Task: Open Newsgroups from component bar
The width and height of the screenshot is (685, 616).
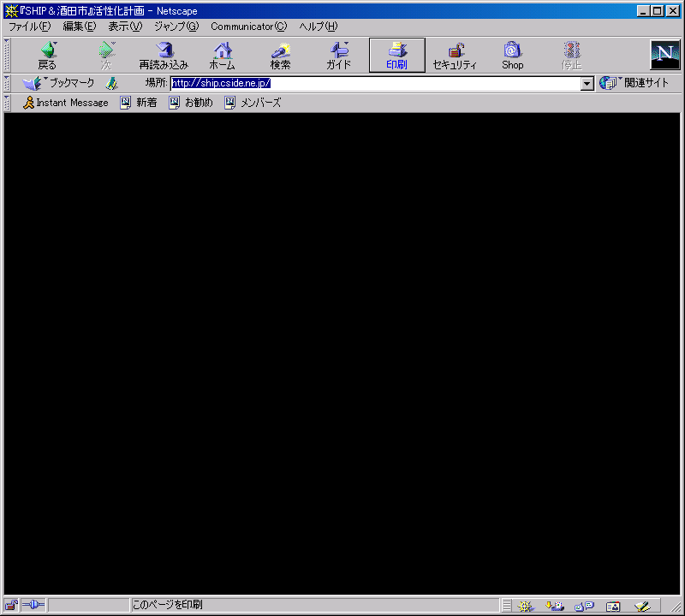Action: tap(584, 606)
